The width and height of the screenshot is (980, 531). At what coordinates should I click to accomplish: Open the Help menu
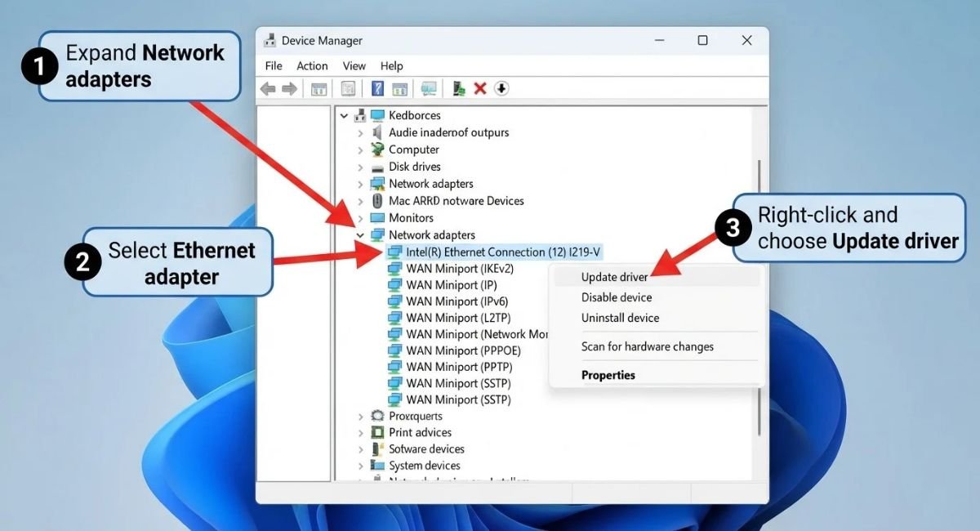(x=392, y=65)
